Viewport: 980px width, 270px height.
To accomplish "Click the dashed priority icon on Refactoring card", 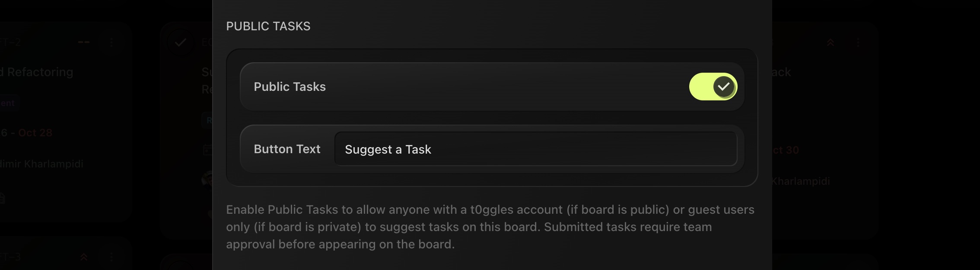I will tap(84, 42).
